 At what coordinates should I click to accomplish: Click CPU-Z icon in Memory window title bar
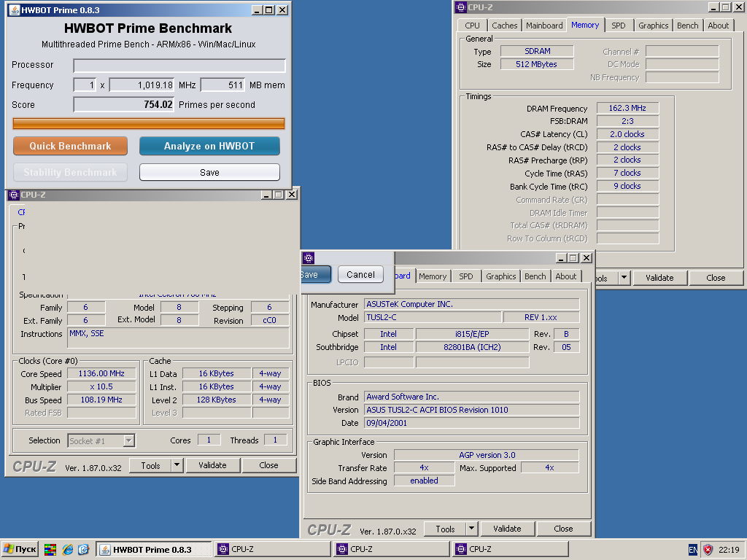pyautogui.click(x=461, y=7)
